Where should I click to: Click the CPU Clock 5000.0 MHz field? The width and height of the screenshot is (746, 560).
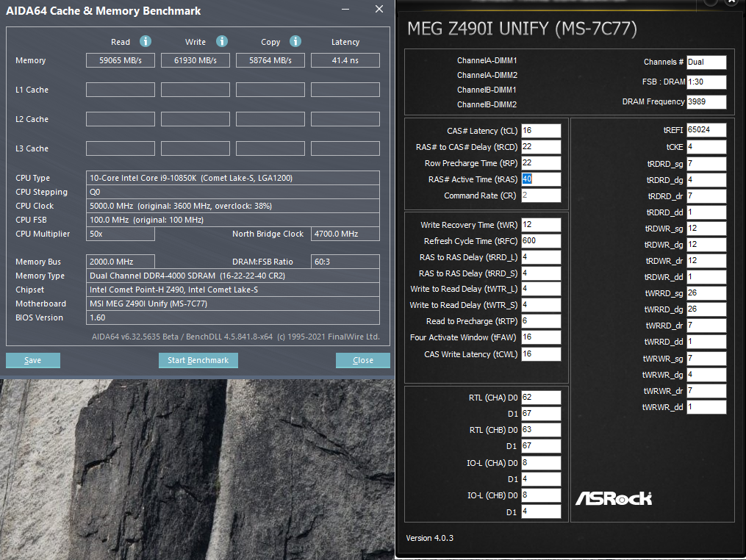(233, 206)
